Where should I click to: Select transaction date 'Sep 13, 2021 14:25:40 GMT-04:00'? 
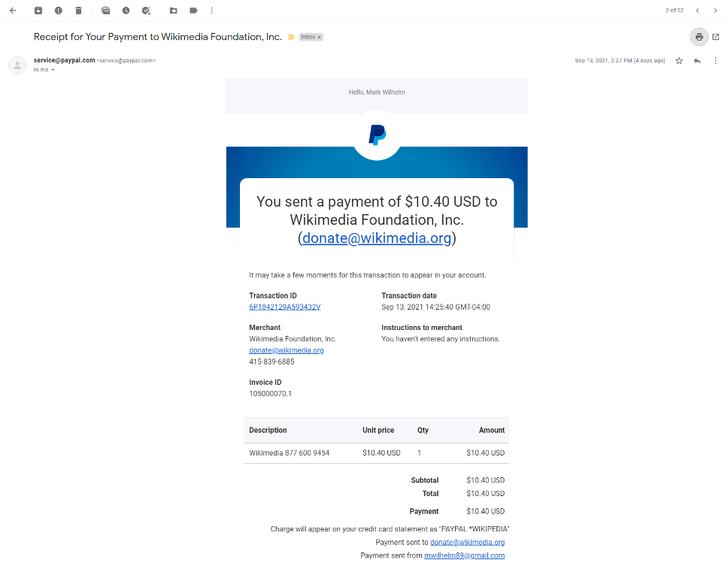coord(435,307)
